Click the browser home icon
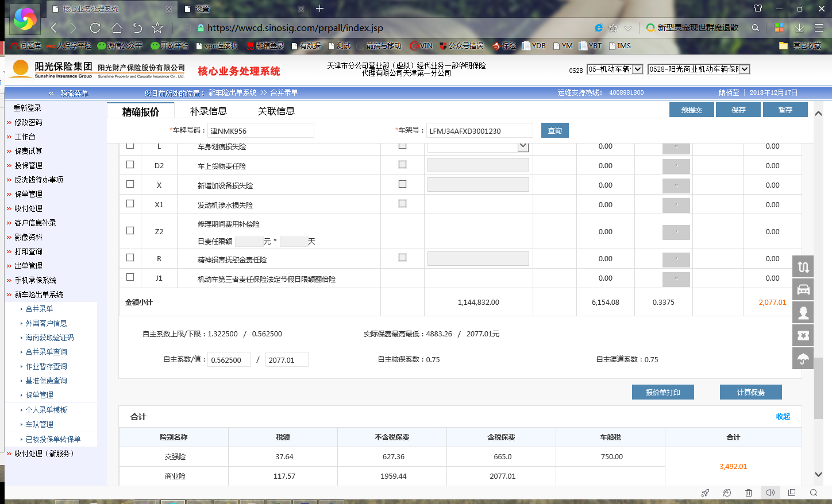 (x=117, y=28)
